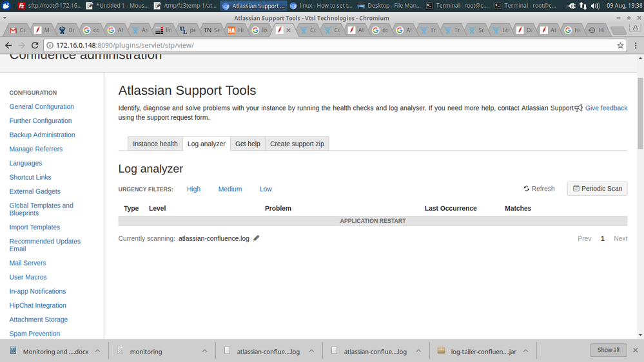
Task: Open the Create support zip tab
Action: pos(297,144)
